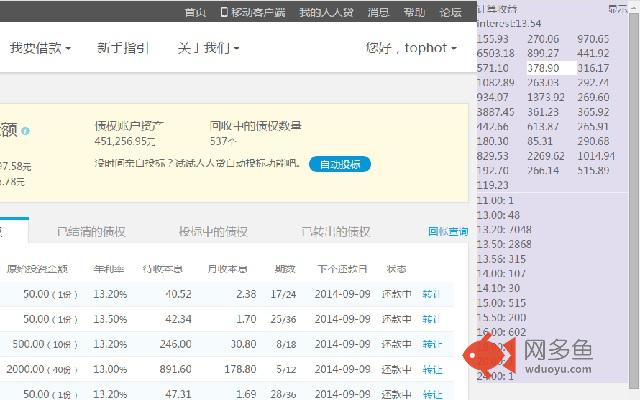Click the 15.00: 515 rate count line
Screen dimensions: 640x400
[x=501, y=303]
